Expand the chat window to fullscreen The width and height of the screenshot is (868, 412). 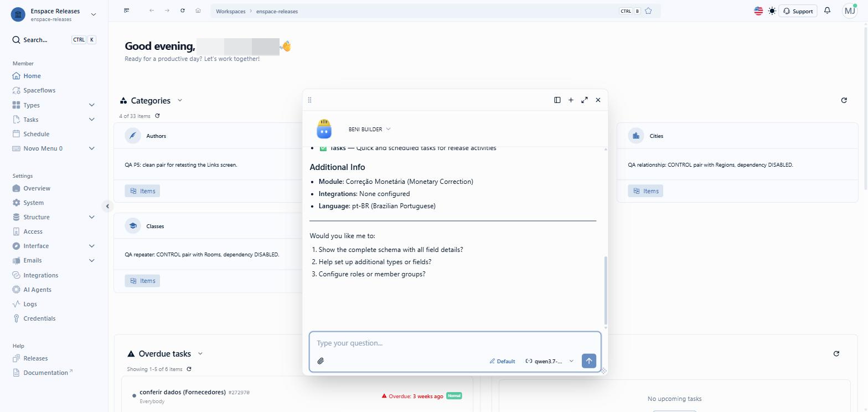coord(585,100)
